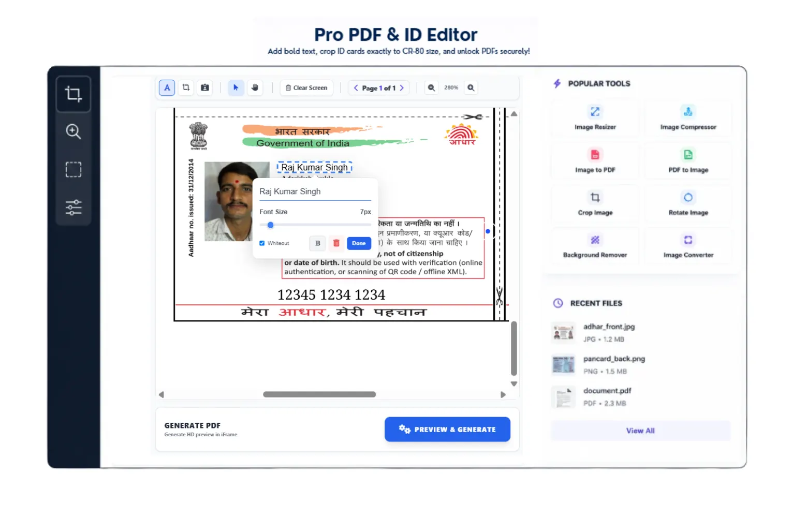
Task: Select the crop tool in the dark sidebar
Action: [74, 94]
